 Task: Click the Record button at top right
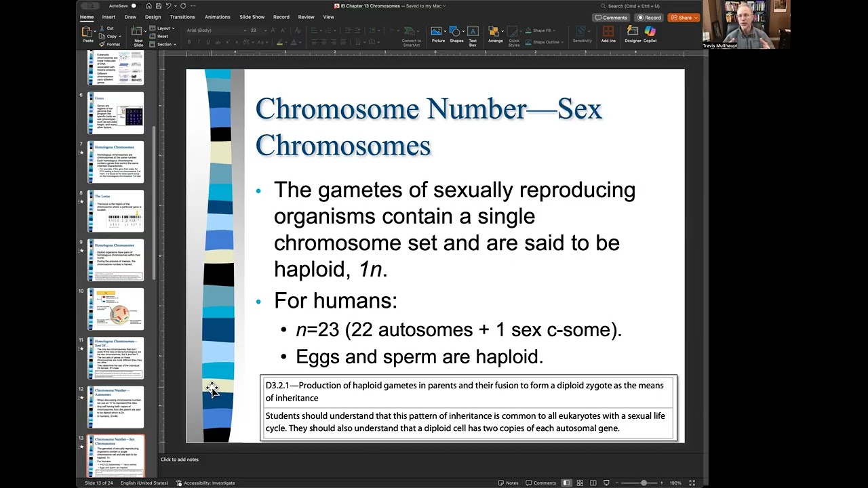pos(649,18)
